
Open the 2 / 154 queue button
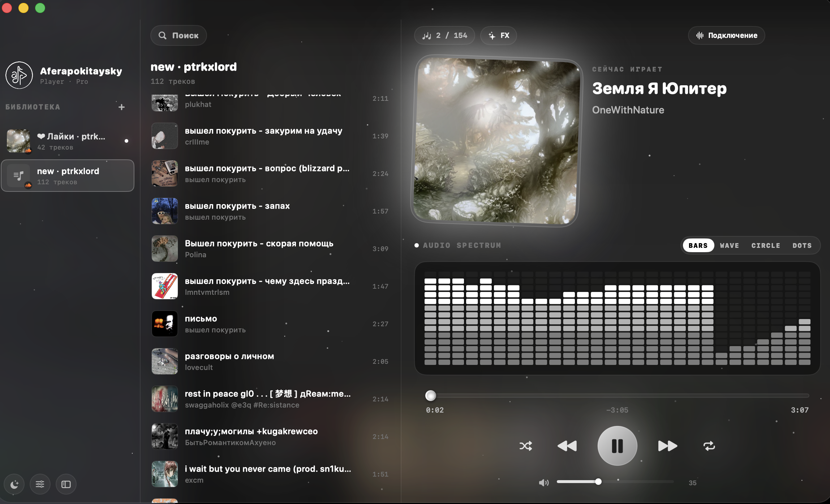(444, 35)
